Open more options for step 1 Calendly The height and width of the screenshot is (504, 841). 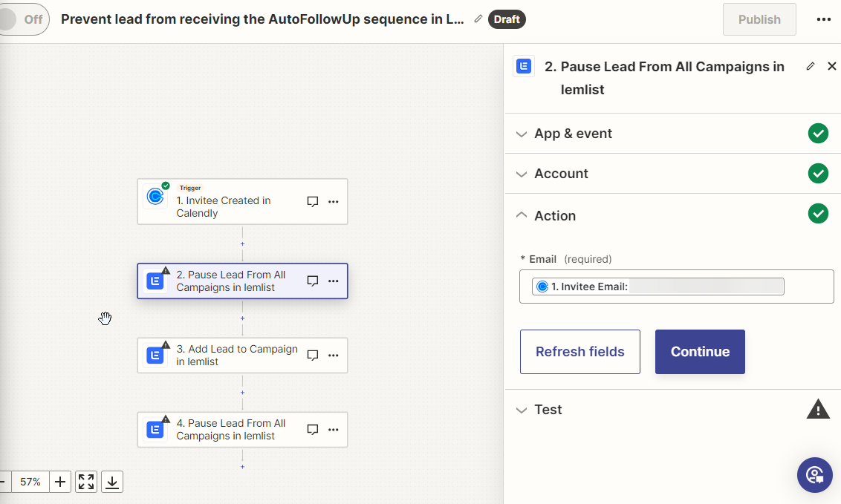(x=333, y=202)
